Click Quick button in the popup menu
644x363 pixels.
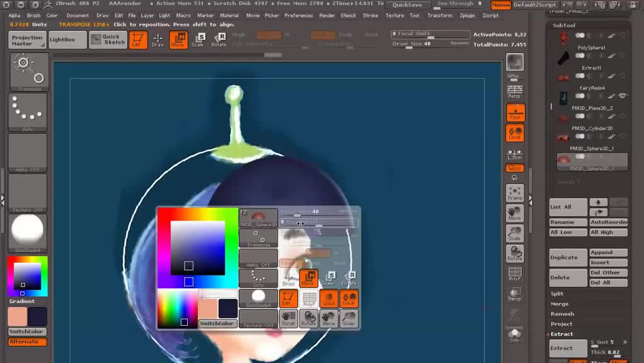[x=328, y=299]
